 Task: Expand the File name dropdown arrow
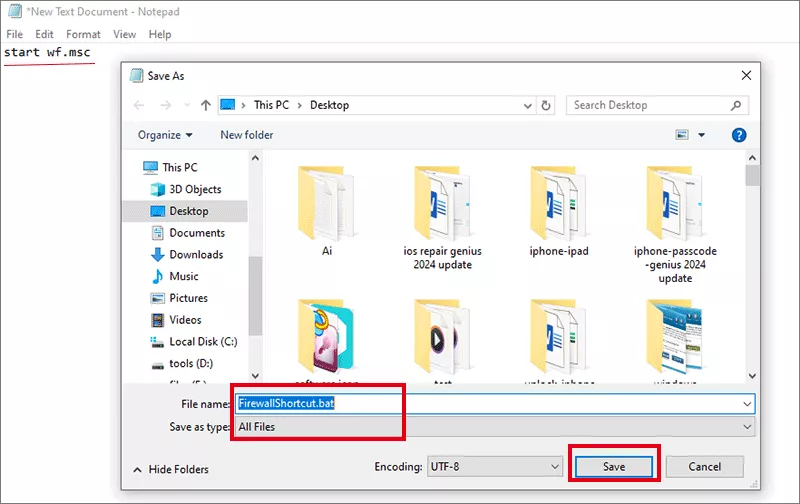click(747, 404)
